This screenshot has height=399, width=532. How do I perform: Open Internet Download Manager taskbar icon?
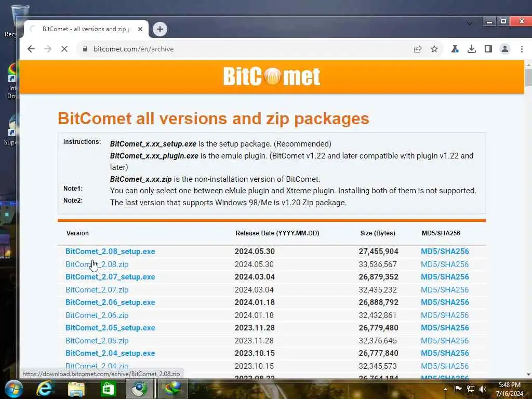click(173, 389)
